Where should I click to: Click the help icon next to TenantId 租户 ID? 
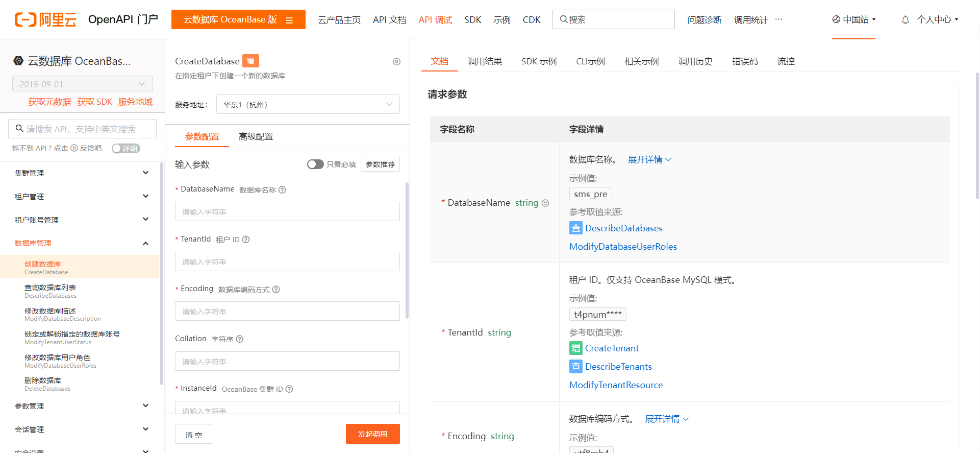pyautogui.click(x=246, y=240)
